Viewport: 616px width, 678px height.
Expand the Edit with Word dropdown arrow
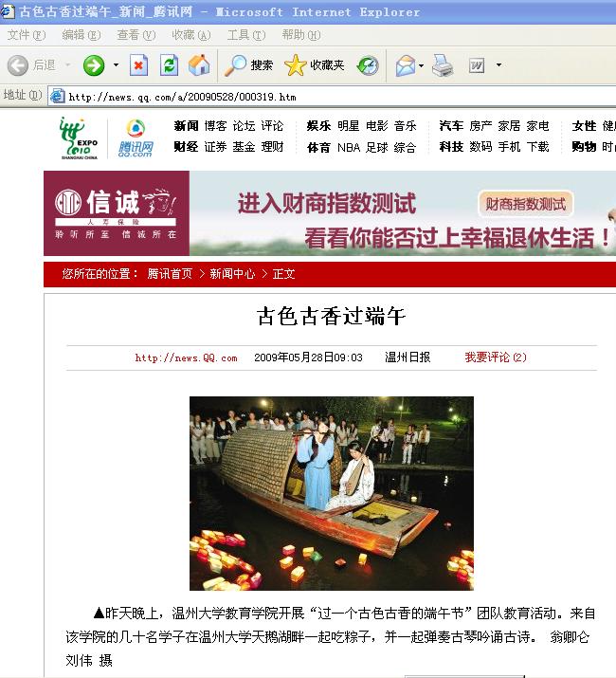tap(498, 65)
